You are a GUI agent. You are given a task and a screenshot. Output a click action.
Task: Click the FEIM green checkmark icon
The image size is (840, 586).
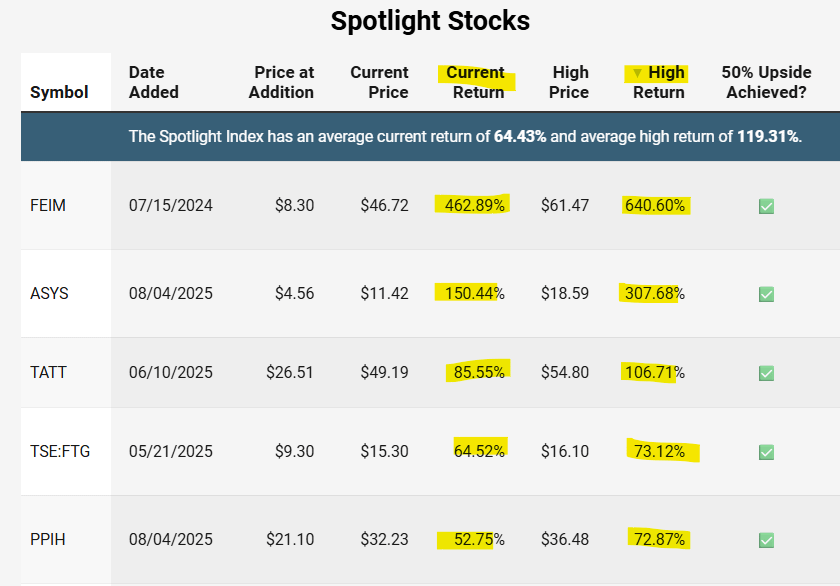766,206
